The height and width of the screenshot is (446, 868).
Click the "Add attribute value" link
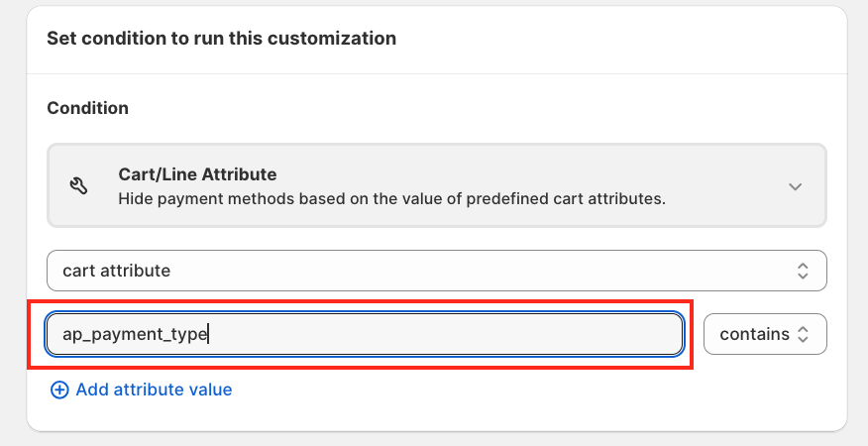pos(154,390)
